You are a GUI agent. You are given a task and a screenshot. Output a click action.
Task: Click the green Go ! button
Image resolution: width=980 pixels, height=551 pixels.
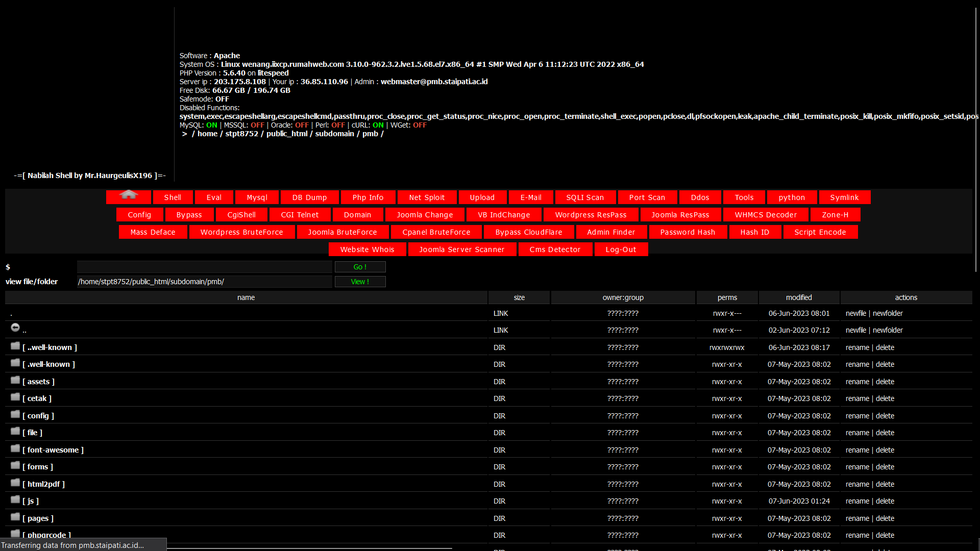pos(360,267)
